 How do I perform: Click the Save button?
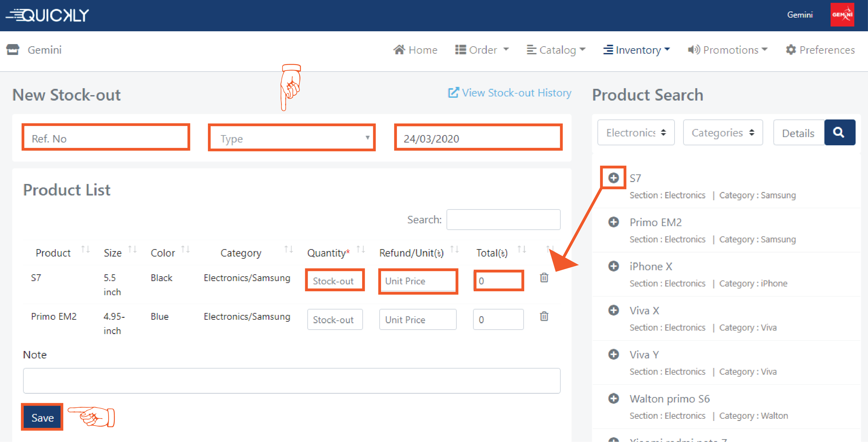(42, 417)
